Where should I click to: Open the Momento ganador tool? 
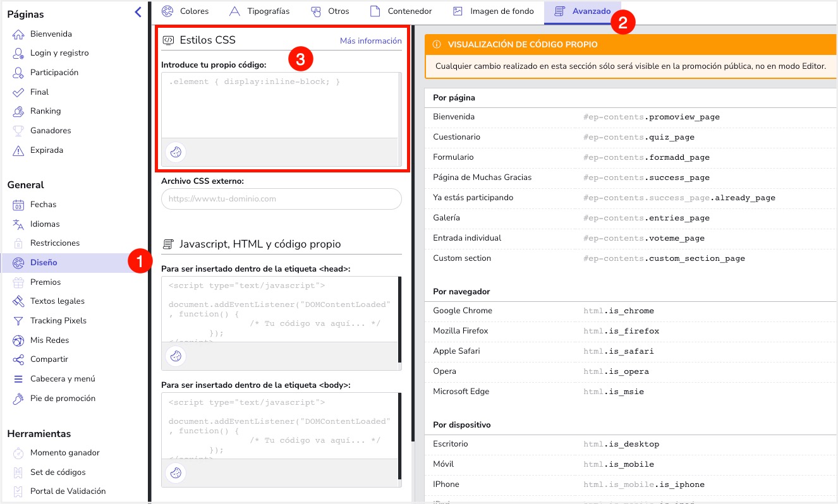(x=65, y=453)
